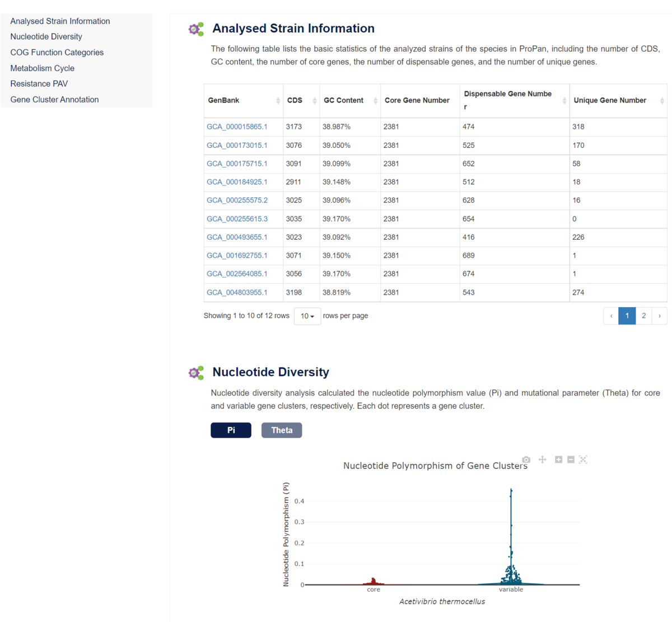
Task: Switch to Pi plot tab
Action: pyautogui.click(x=231, y=430)
